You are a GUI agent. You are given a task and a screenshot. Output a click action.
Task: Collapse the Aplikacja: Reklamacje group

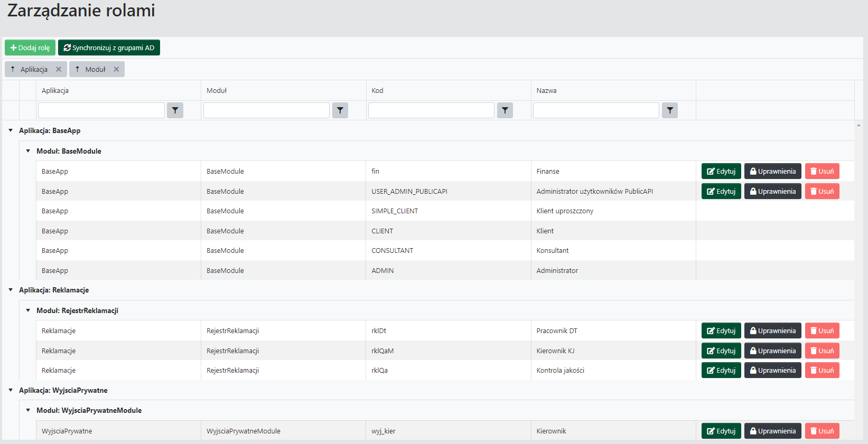click(11, 290)
